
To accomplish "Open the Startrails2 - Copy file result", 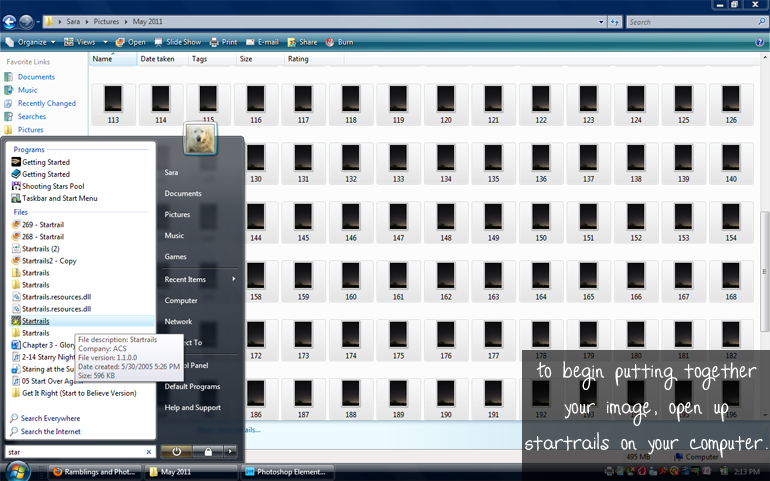I will [x=44, y=261].
